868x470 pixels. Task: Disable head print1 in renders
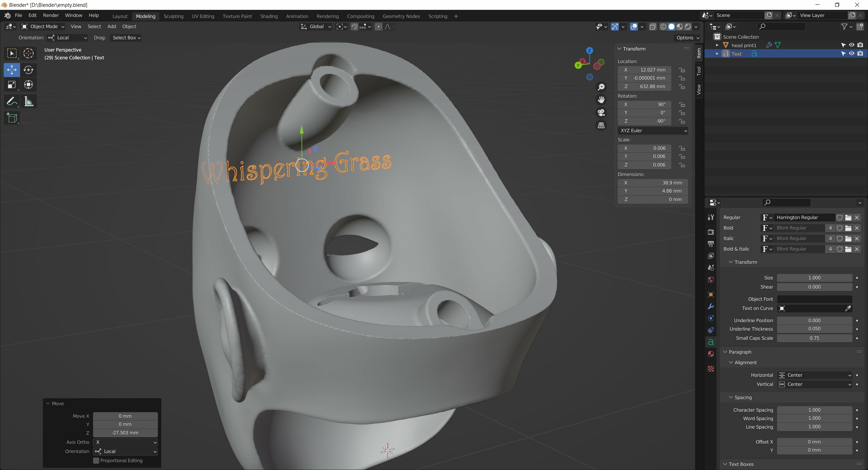click(860, 45)
